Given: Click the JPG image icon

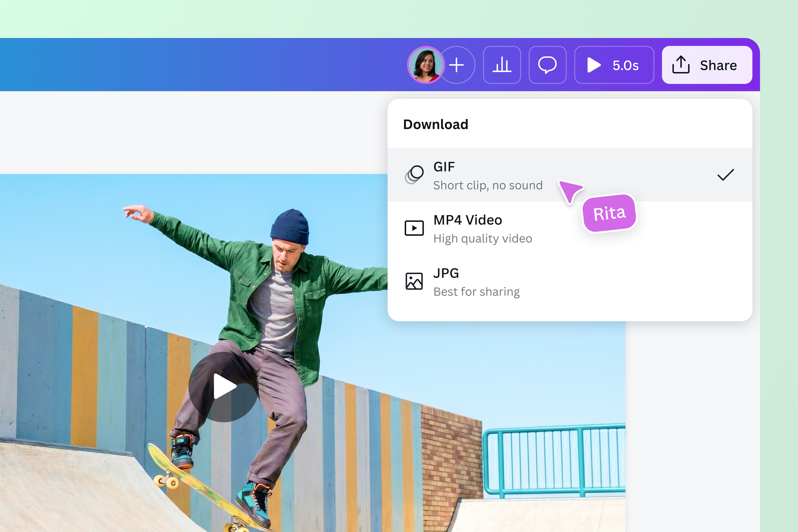Looking at the screenshot, I should [x=414, y=281].
